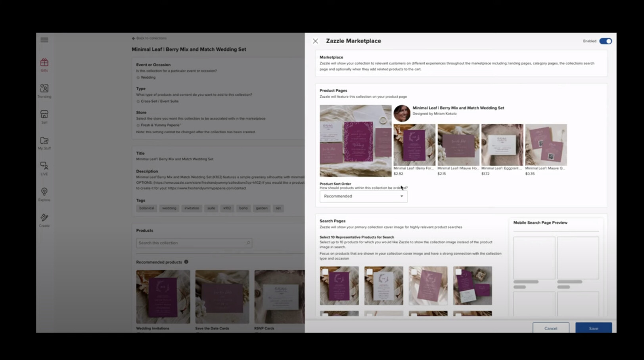Open the My Stuff sidebar icon
This screenshot has width=644, height=360.
pyautogui.click(x=44, y=143)
